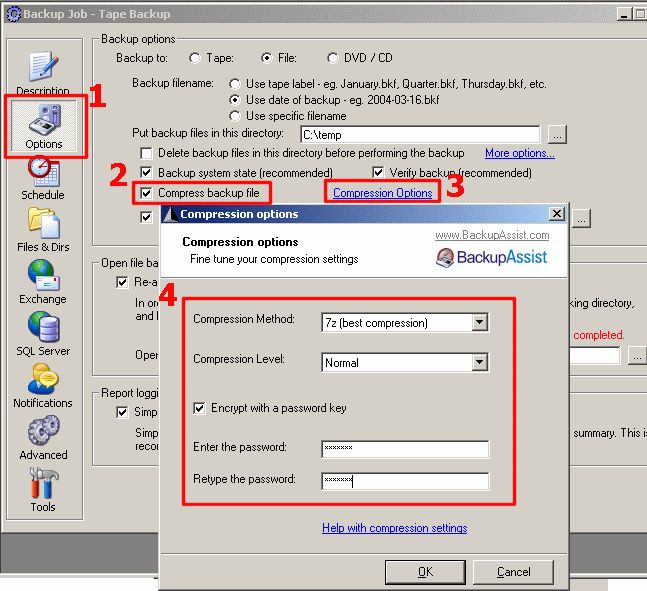
Task: Toggle the checkbox below Compress backup file
Action: 146,217
